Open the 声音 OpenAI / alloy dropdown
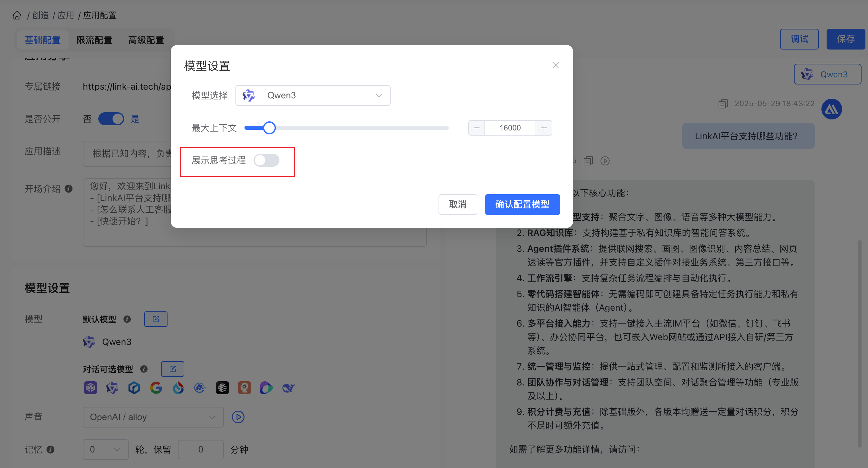 pyautogui.click(x=153, y=417)
